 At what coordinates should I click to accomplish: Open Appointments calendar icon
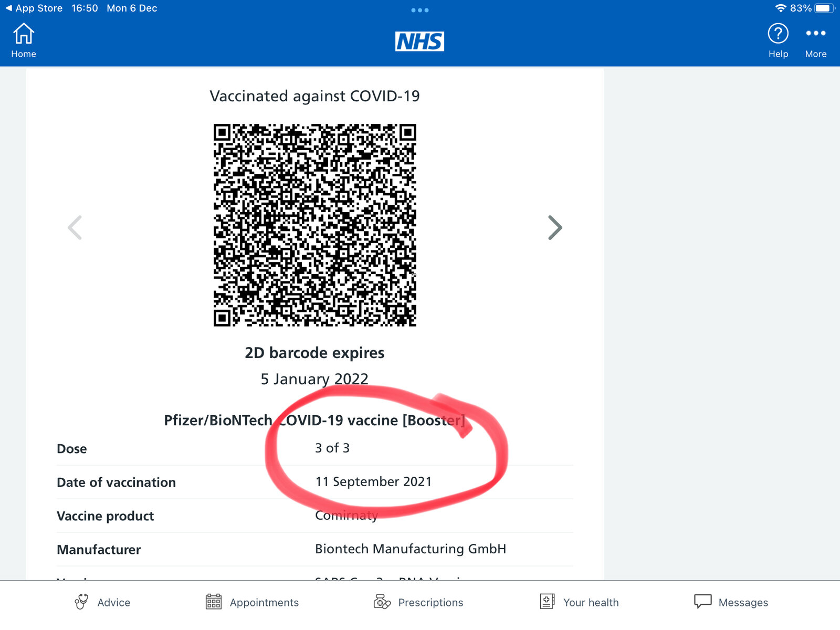214,602
